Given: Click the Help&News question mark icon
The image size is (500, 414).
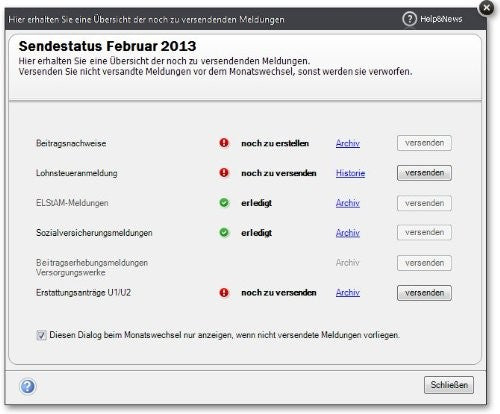Looking at the screenshot, I should tap(409, 19).
